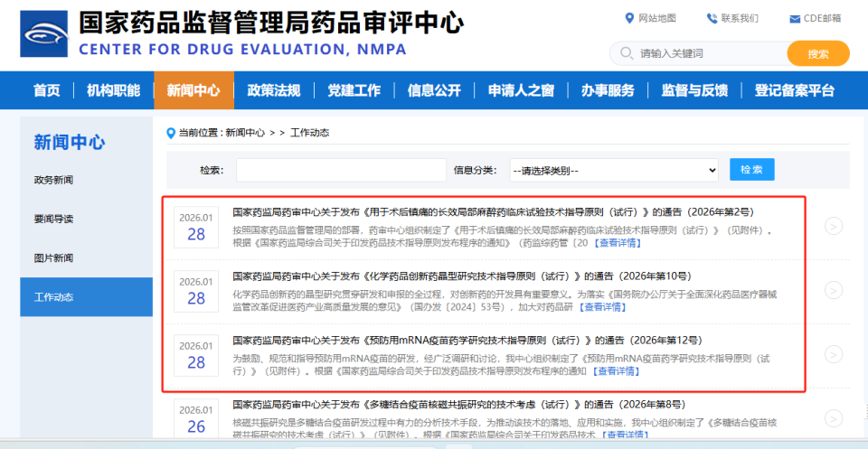Viewport: 868px width, 449px height.
Task: Open 信息公开 navigation menu
Action: tap(434, 90)
